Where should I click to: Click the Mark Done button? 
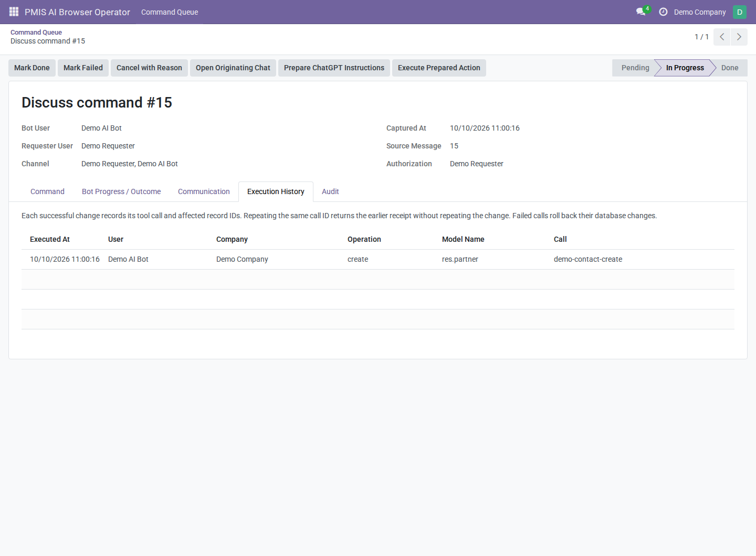coord(32,68)
